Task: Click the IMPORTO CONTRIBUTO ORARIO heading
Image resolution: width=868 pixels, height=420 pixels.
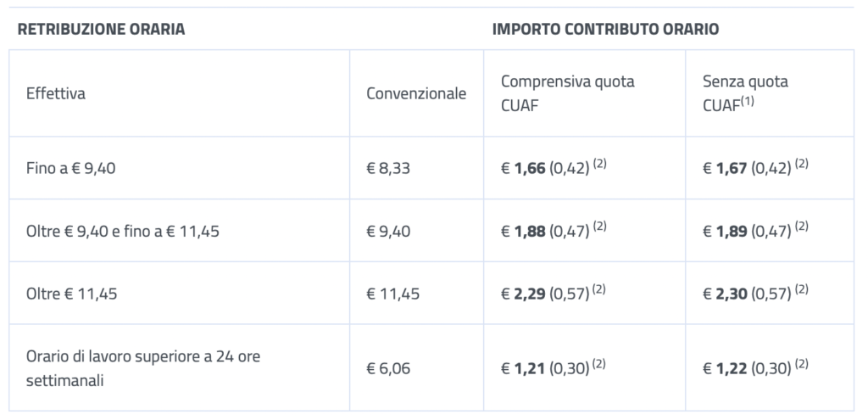Action: (605, 30)
